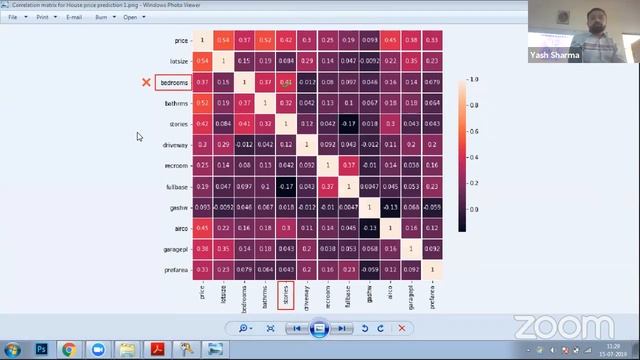Open Google Chrome from the taskbar
The image size is (640, 360).
[69, 349]
